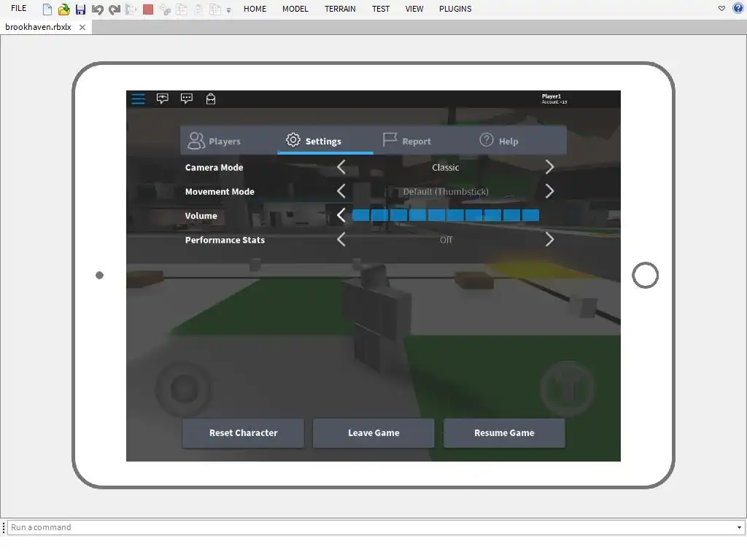Switch to the VIEW ribbon tab
Screen dimensions: 747x560
point(414,9)
